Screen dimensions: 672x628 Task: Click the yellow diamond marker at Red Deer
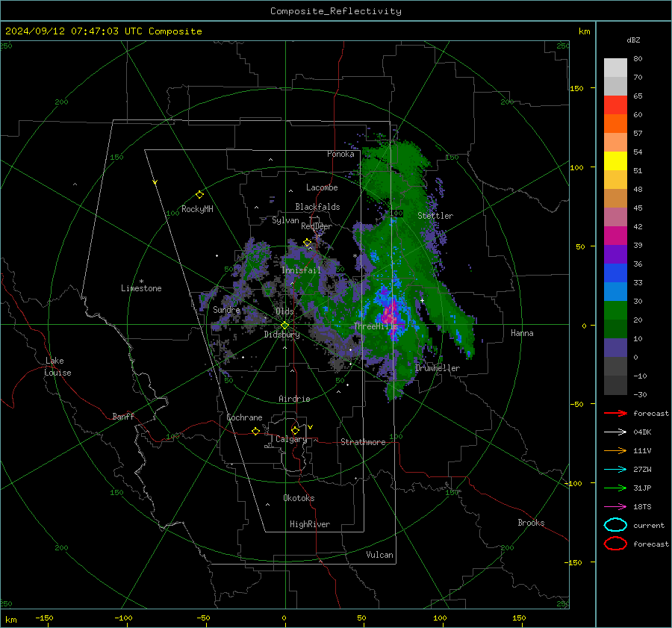coord(307,243)
